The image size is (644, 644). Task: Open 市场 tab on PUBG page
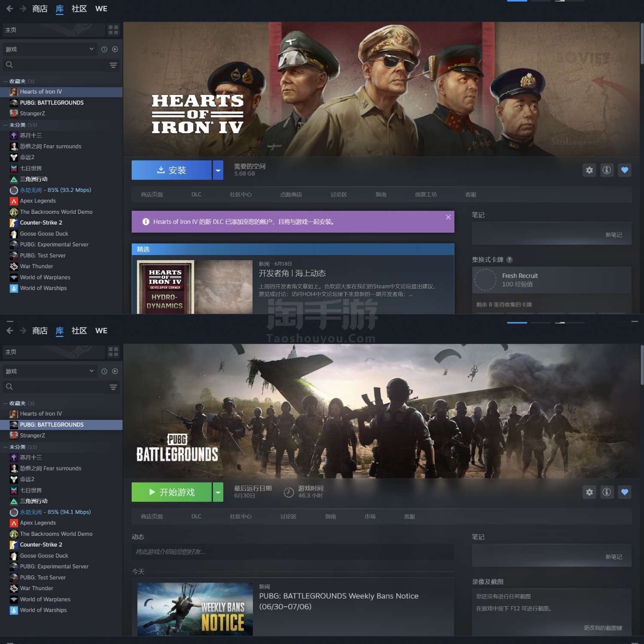(370, 516)
